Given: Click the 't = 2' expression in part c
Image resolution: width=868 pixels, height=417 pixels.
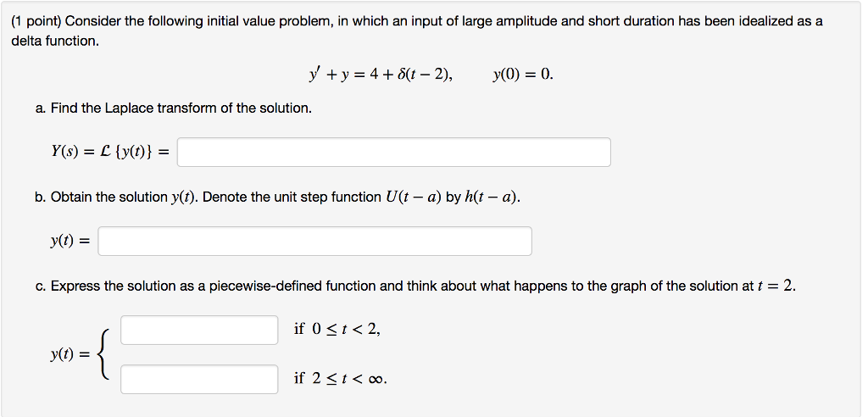Looking at the screenshot, I should tap(776, 286).
